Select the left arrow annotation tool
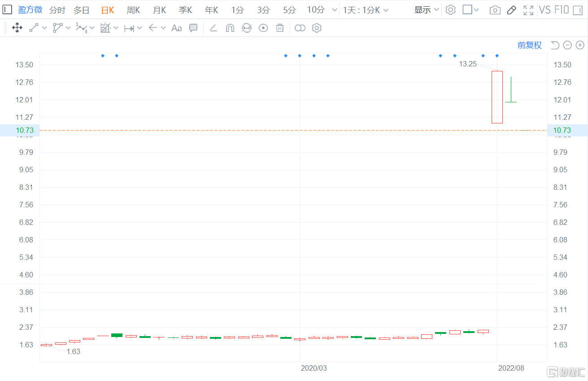Screen dimensions: 588x381 152,28
